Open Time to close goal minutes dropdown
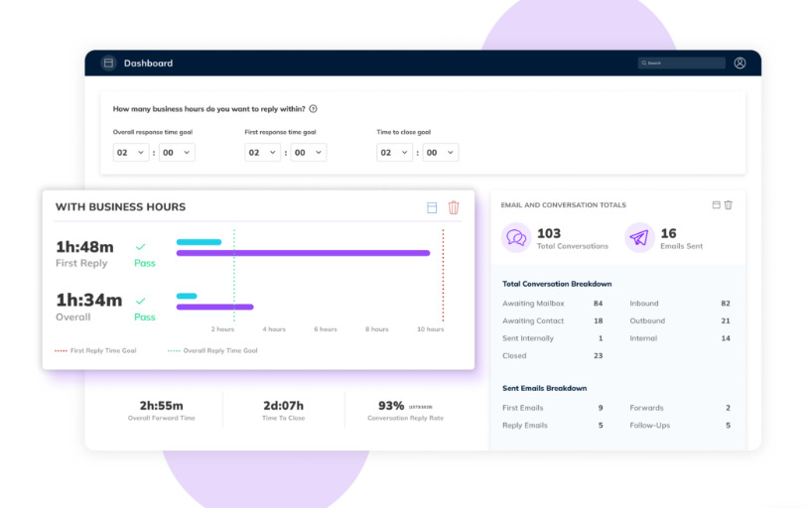812x508 pixels. (440, 153)
